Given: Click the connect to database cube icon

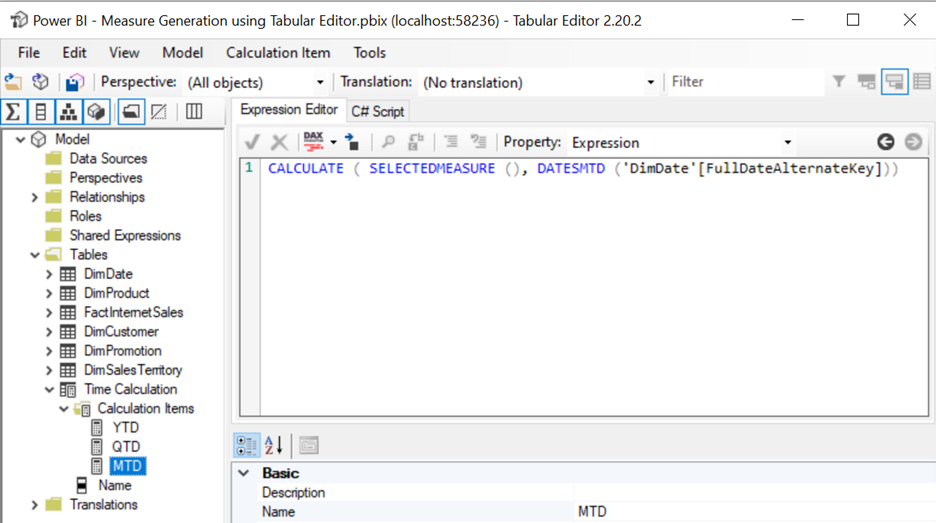Looking at the screenshot, I should click(40, 82).
